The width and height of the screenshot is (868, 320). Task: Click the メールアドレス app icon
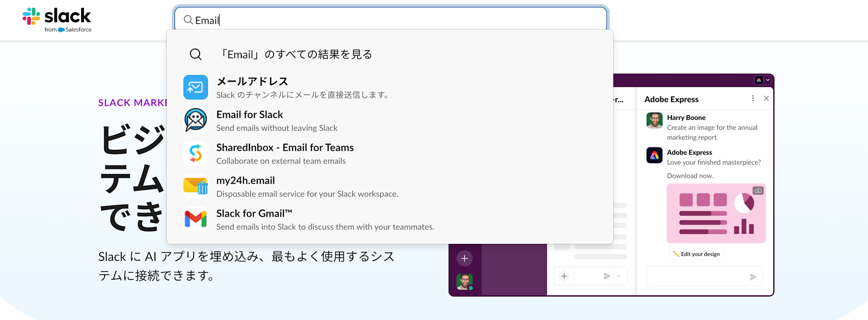point(196,87)
